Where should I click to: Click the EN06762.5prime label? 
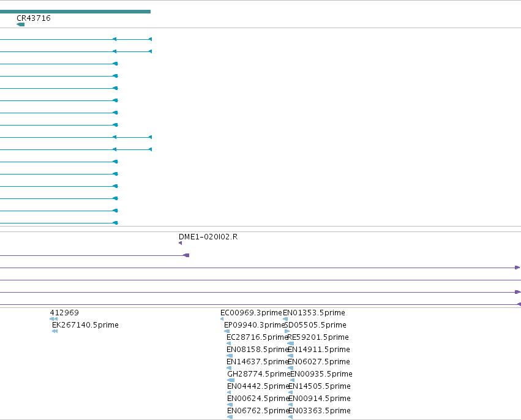[x=258, y=411]
